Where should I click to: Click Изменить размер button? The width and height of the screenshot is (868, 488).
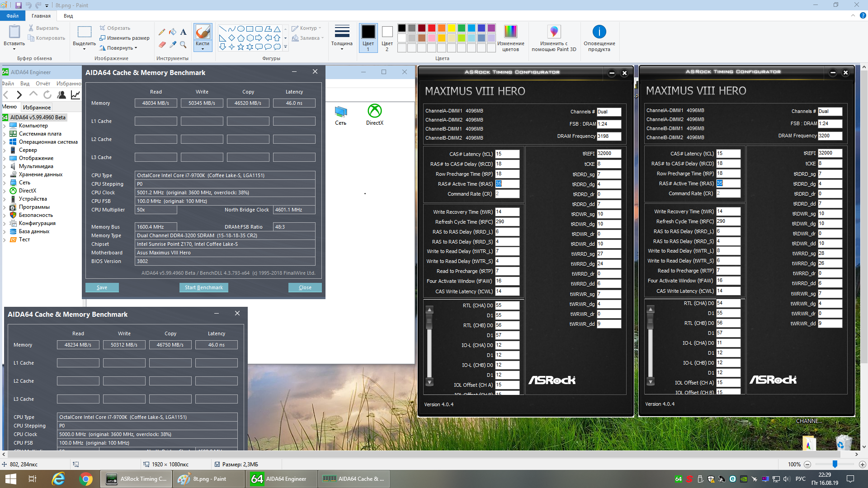click(x=124, y=38)
